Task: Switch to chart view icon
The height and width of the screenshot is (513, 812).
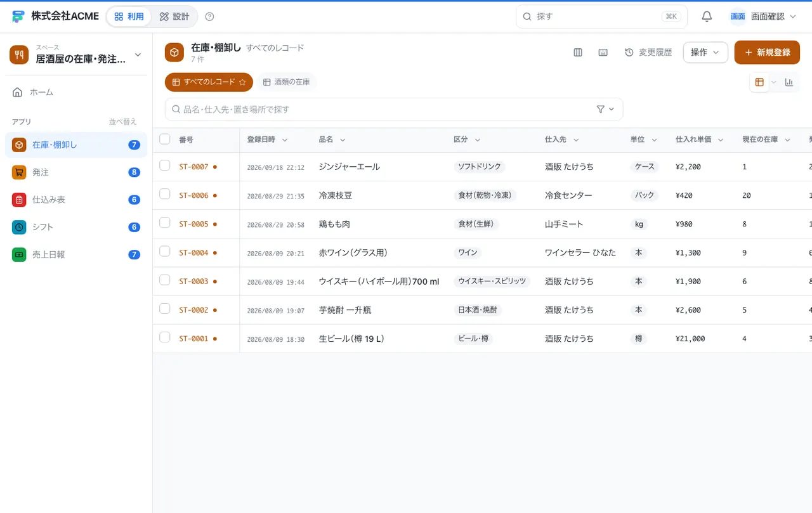Action: 789,82
